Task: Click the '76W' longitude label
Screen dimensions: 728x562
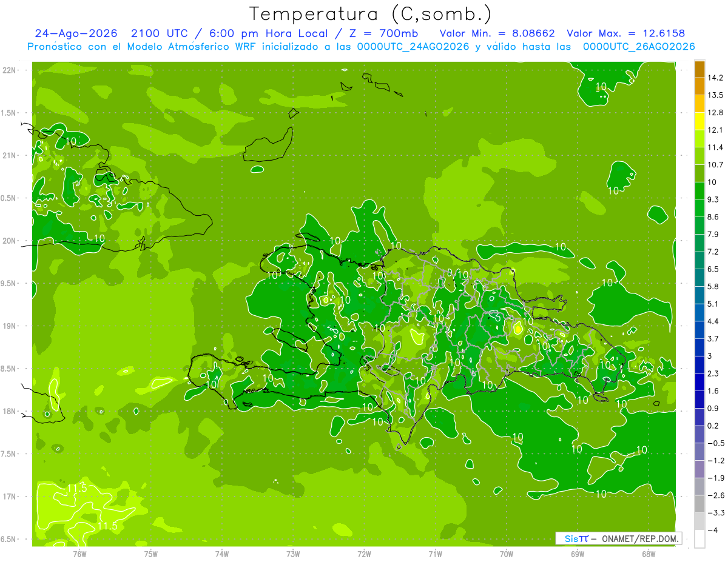Action: (x=80, y=554)
